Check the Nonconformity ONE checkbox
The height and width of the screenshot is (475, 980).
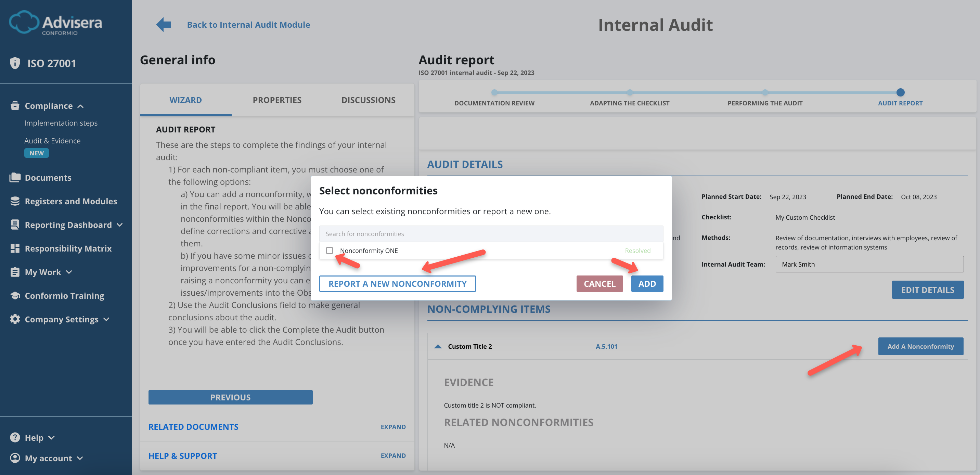pyautogui.click(x=330, y=251)
